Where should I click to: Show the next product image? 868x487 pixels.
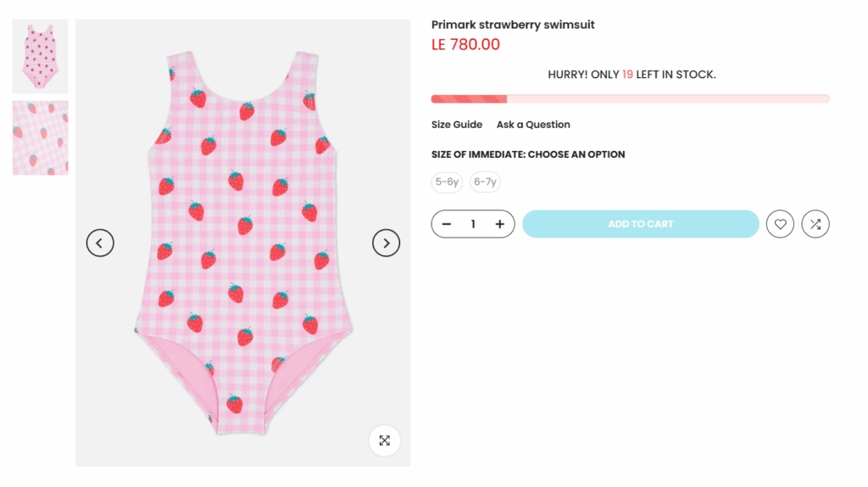[x=386, y=243]
